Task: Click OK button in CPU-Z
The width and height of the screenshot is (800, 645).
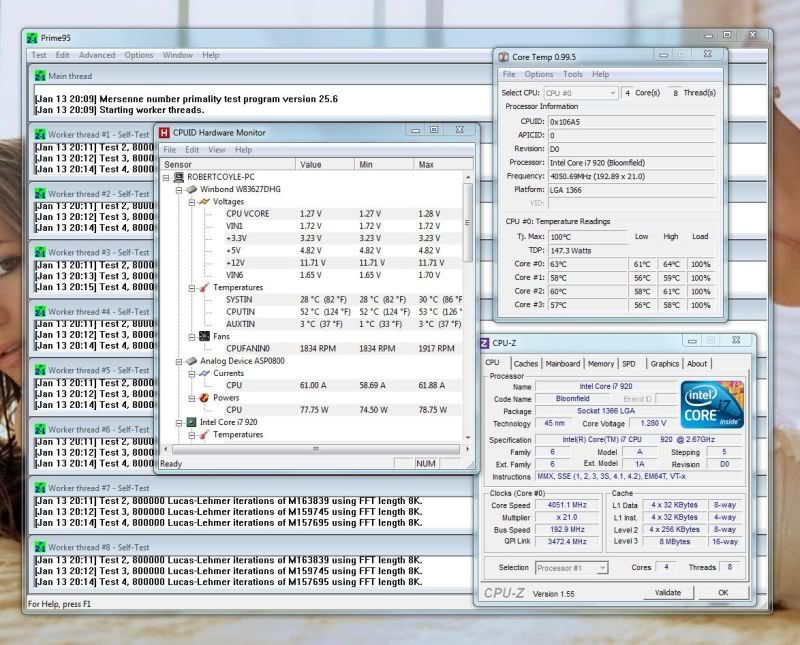Action: pyautogui.click(x=722, y=593)
